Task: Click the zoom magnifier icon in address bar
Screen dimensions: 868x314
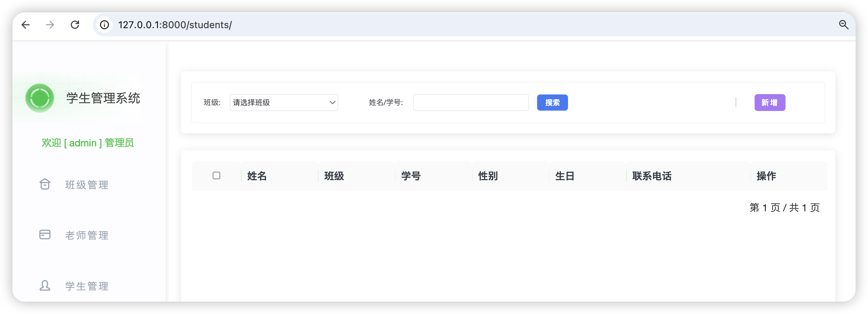Action: [x=844, y=25]
